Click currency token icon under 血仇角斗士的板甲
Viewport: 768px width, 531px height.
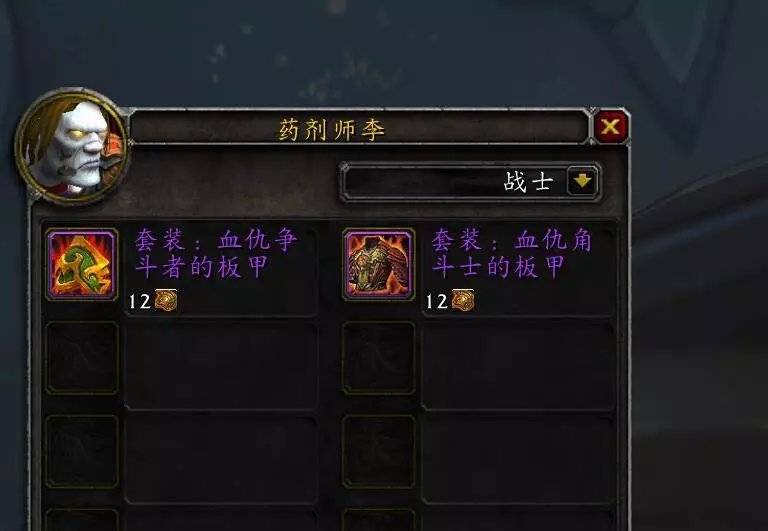463,300
